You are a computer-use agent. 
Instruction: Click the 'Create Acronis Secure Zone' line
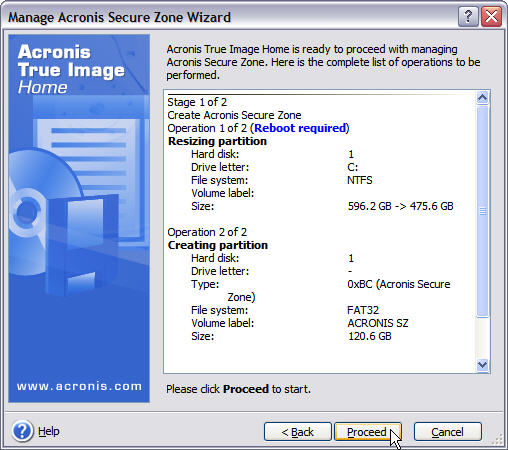tap(234, 115)
